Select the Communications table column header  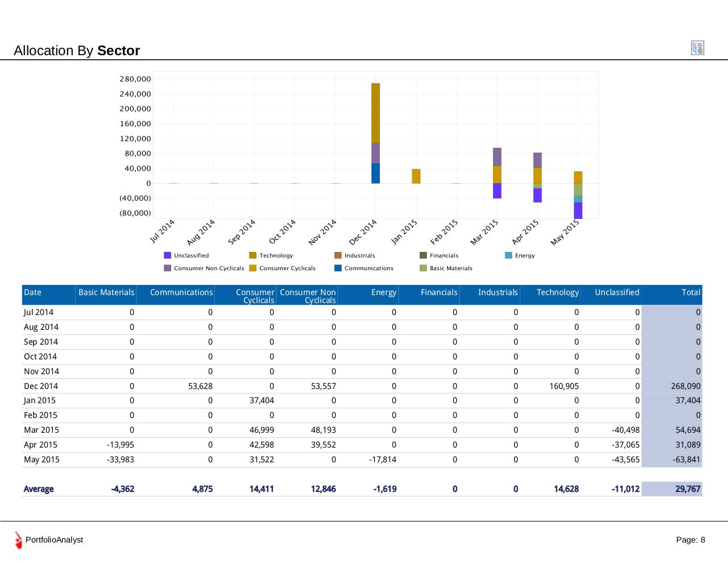176,295
